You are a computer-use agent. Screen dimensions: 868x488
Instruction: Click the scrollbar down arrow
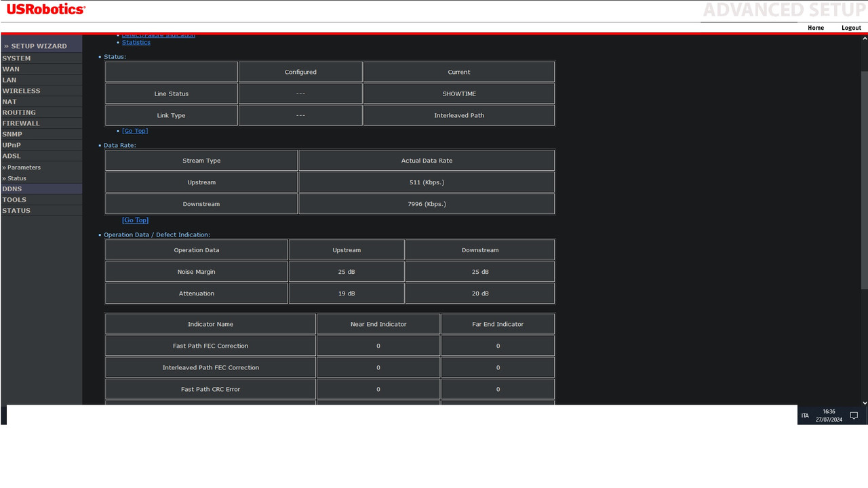[864, 403]
